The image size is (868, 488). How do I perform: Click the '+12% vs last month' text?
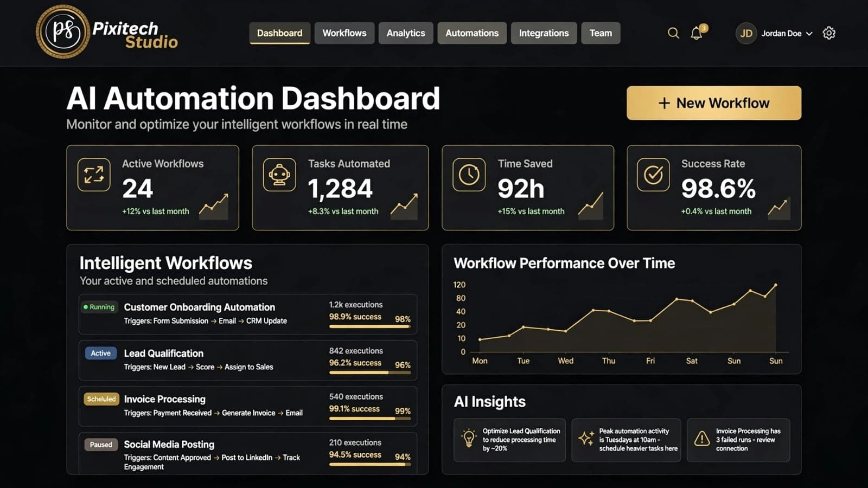click(156, 211)
